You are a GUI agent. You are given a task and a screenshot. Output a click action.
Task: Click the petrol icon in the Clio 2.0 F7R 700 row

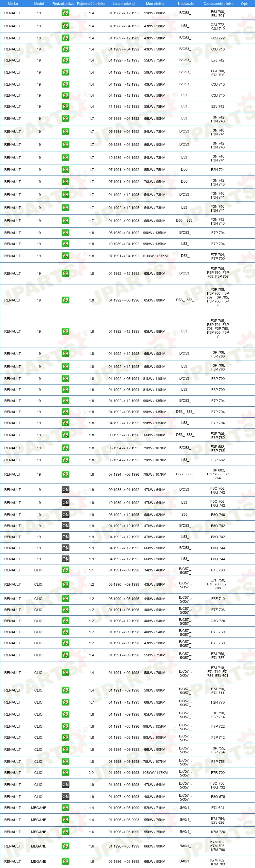click(x=66, y=773)
